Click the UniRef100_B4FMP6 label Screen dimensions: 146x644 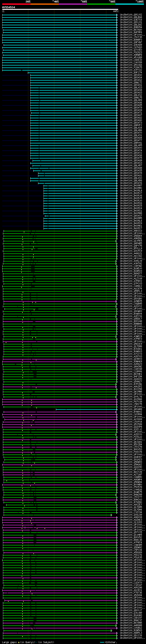[x=131, y=32]
